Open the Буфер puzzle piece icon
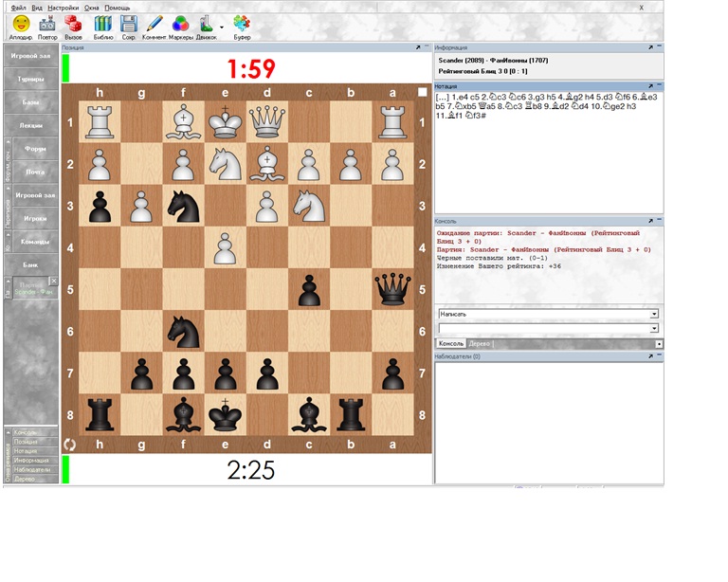 coord(242,24)
